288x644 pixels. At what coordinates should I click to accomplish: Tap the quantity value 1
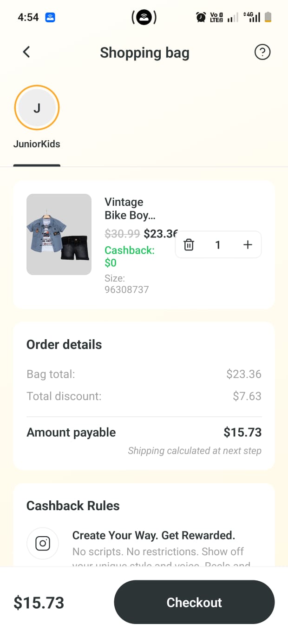[218, 245]
